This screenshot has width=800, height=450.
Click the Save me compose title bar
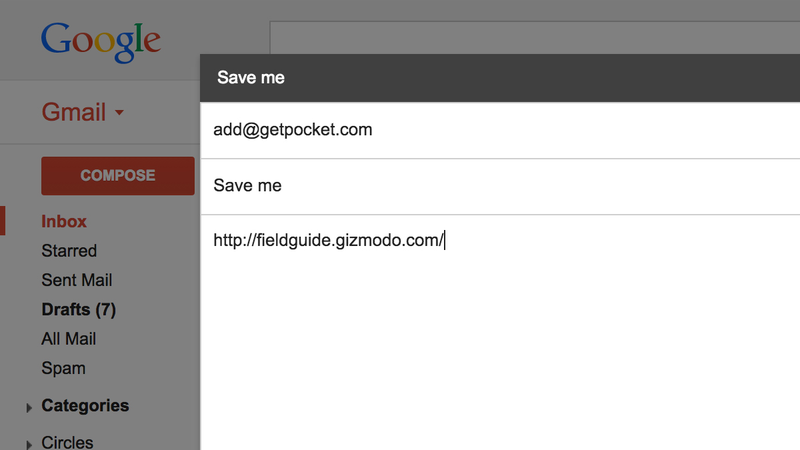500,78
